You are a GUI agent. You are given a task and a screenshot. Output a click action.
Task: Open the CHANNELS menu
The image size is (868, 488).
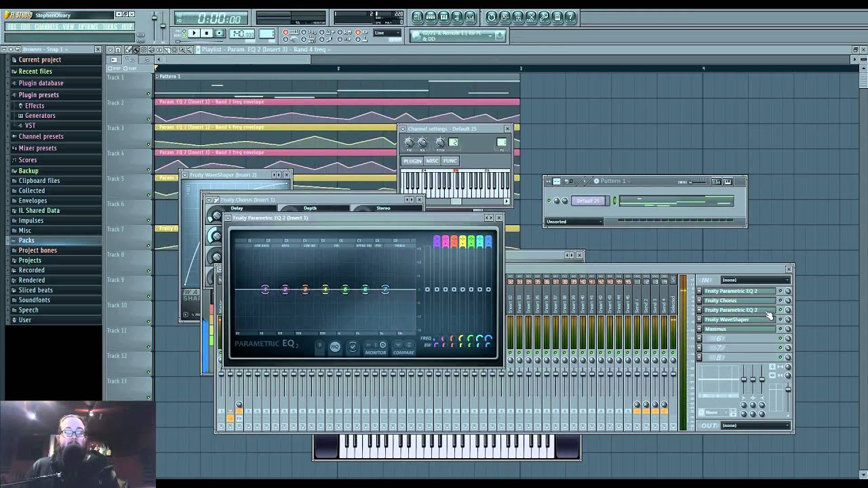point(46,26)
